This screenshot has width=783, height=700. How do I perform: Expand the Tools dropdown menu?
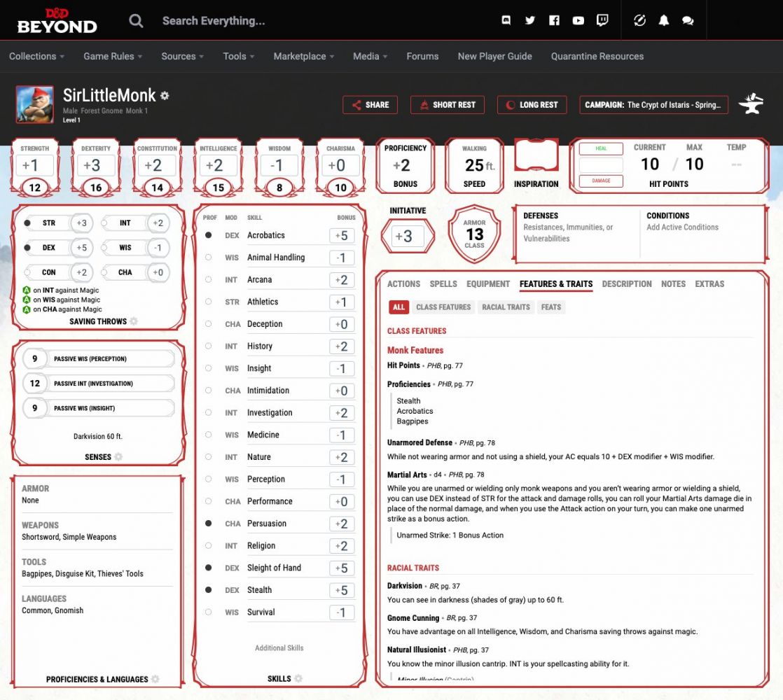click(239, 57)
